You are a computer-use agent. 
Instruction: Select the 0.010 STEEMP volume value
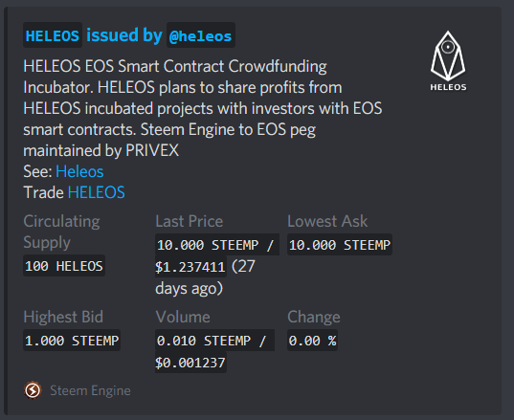click(214, 341)
